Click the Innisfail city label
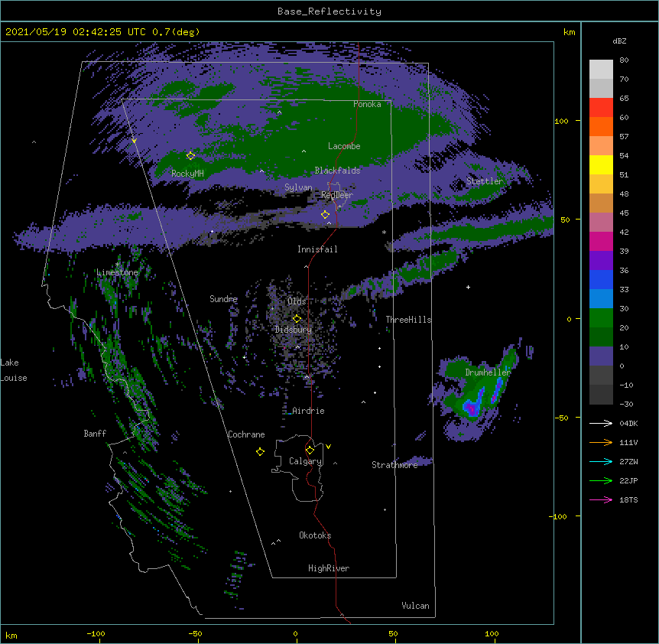 click(x=317, y=249)
